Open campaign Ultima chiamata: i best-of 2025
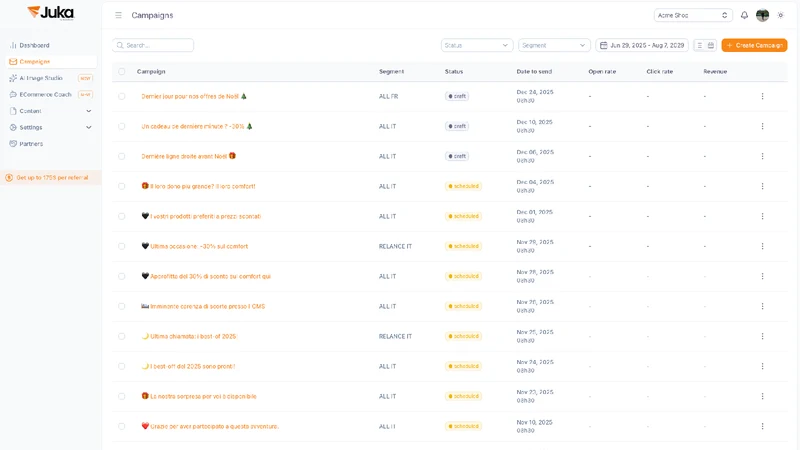 [189, 336]
